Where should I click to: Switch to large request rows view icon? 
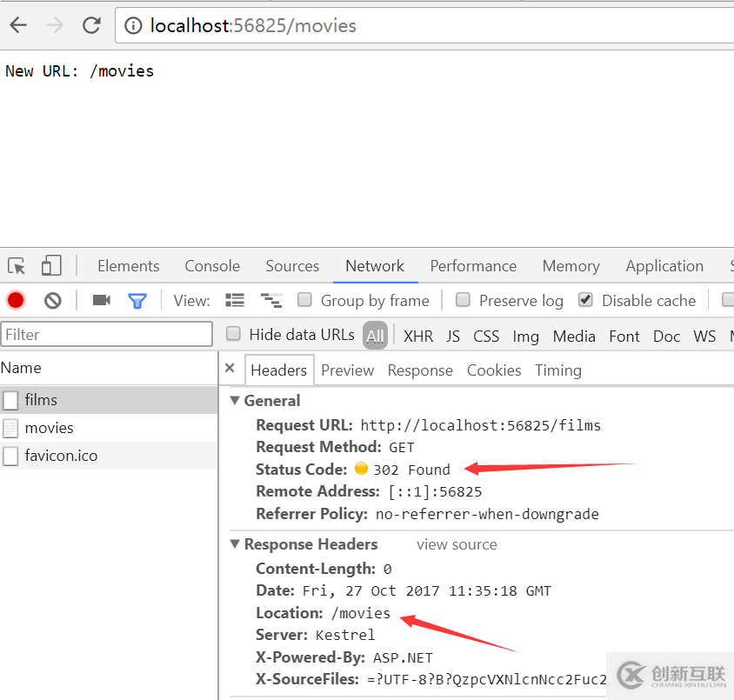pos(235,300)
